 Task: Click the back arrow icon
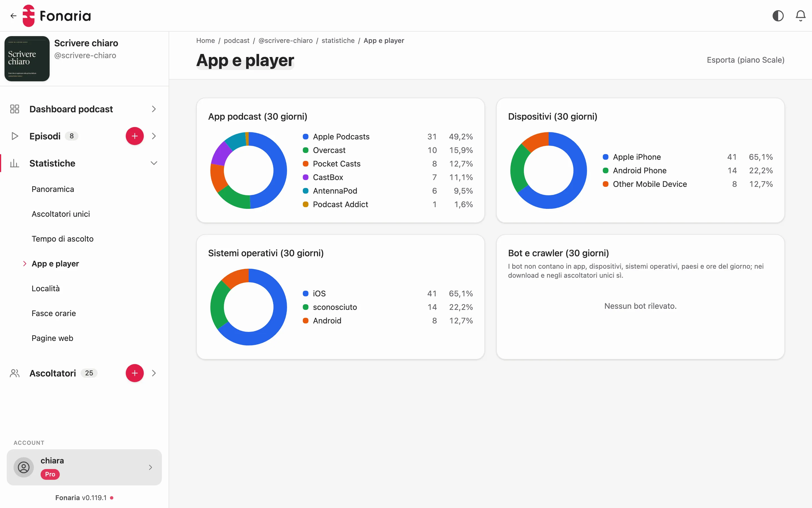point(14,16)
